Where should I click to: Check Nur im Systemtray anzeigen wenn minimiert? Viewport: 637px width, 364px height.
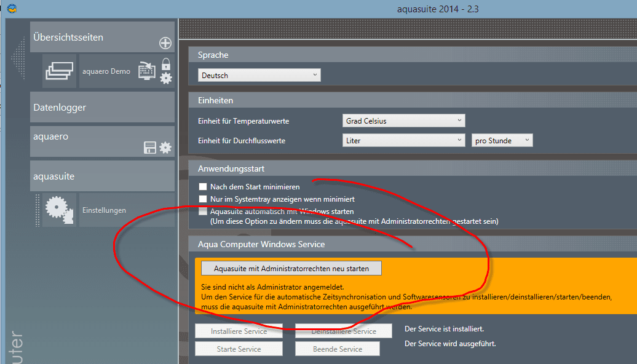coord(203,199)
